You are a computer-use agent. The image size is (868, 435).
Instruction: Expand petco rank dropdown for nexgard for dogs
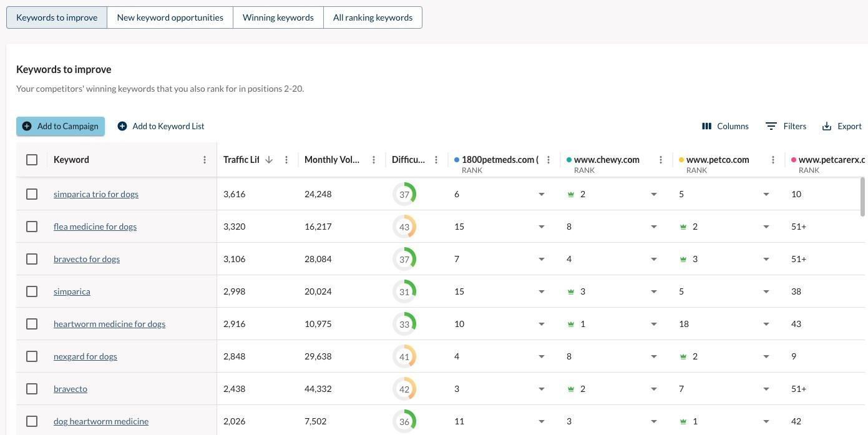(766, 356)
